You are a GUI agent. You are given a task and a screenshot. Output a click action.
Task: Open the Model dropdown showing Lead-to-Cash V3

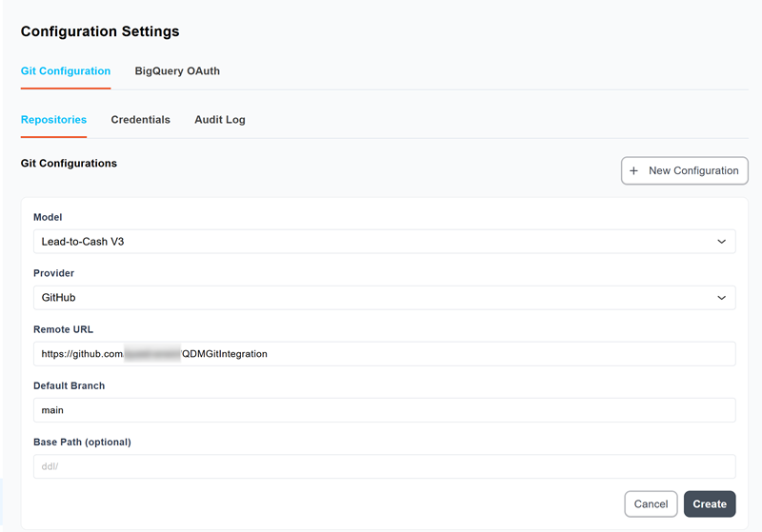point(385,241)
